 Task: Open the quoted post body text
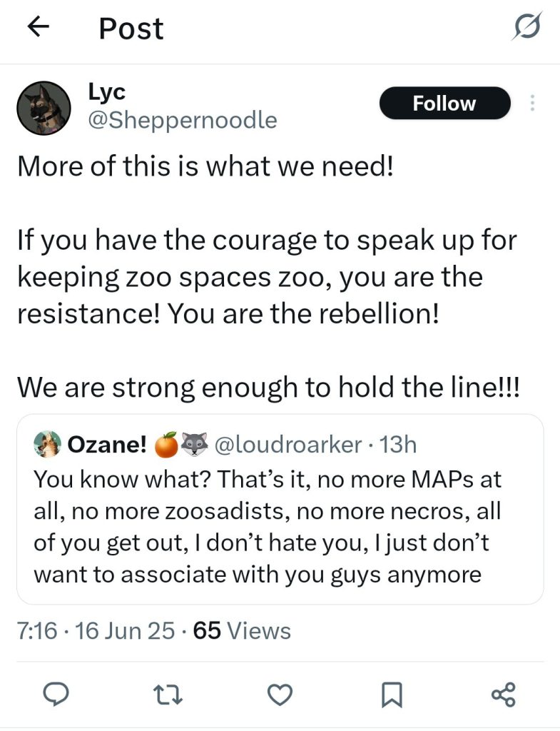[267, 527]
